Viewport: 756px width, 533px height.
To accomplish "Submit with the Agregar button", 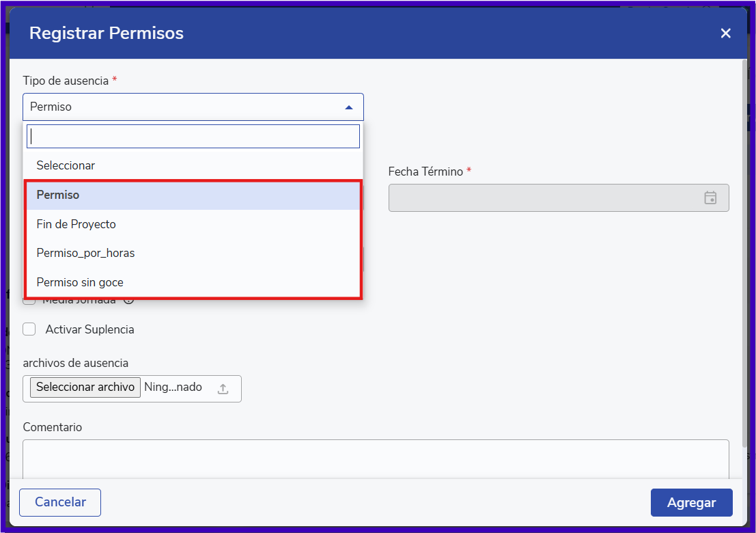I will click(691, 502).
